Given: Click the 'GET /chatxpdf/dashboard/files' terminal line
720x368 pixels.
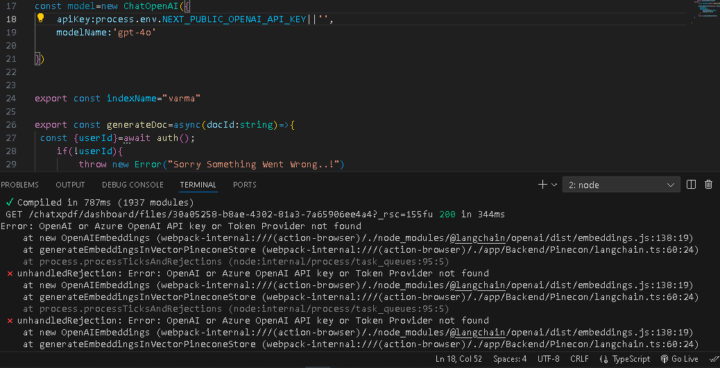Looking at the screenshot, I should click(x=255, y=215).
